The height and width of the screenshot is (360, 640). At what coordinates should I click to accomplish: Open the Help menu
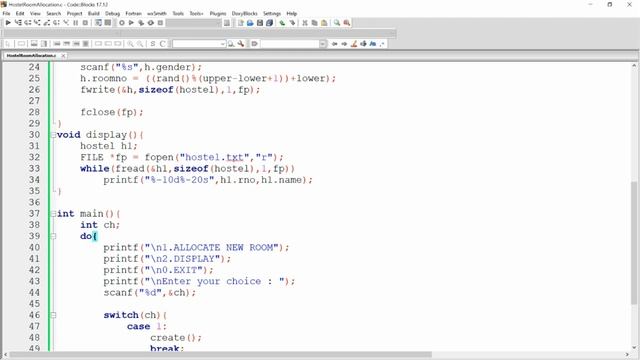tap(291, 13)
